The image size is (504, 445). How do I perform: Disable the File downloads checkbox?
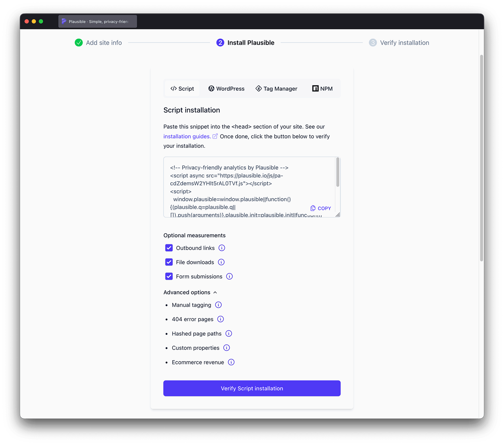pyautogui.click(x=169, y=262)
